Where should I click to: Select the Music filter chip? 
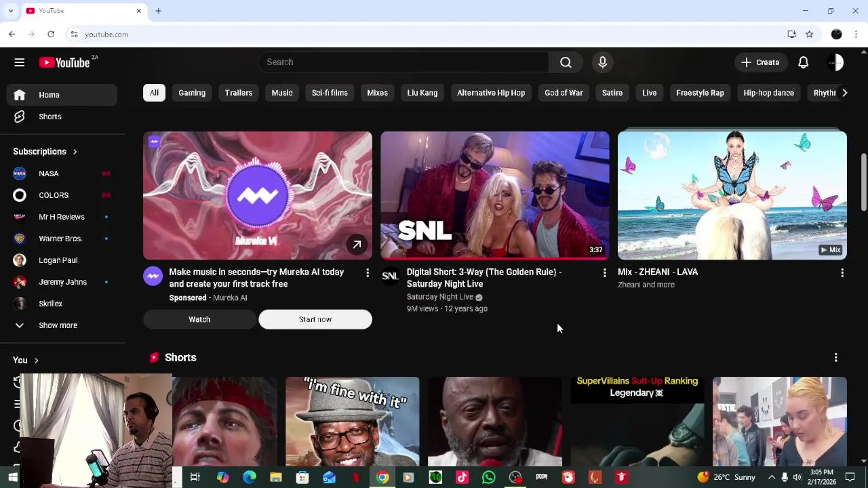coord(282,93)
